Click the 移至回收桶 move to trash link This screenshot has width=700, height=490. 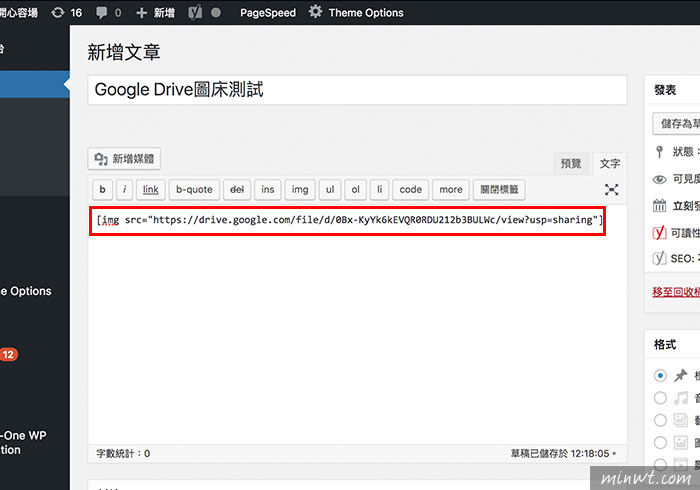pyautogui.click(x=676, y=292)
